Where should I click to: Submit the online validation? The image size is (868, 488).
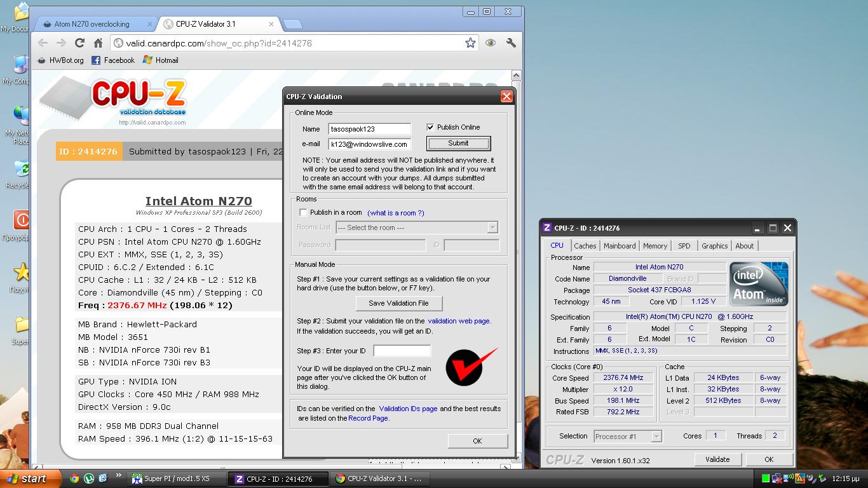click(458, 144)
